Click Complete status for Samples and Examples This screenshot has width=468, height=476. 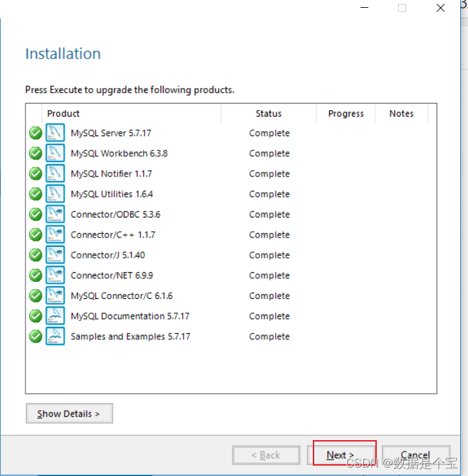click(x=269, y=337)
